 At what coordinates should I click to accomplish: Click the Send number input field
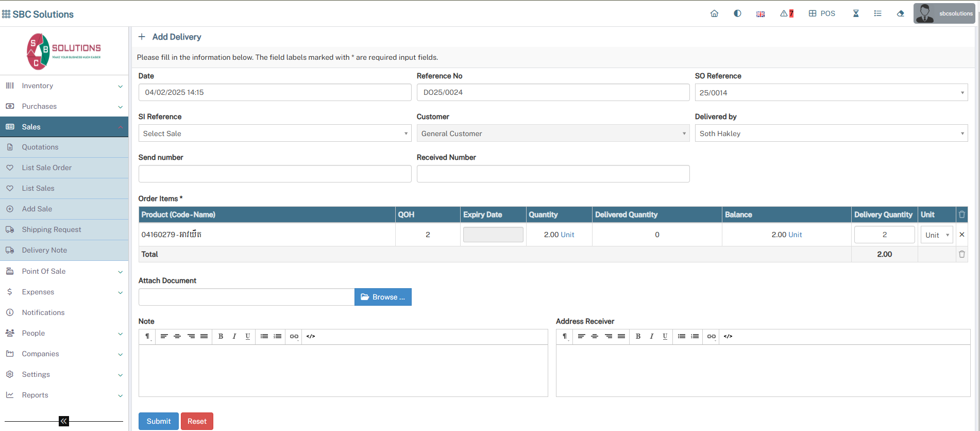[x=275, y=174]
